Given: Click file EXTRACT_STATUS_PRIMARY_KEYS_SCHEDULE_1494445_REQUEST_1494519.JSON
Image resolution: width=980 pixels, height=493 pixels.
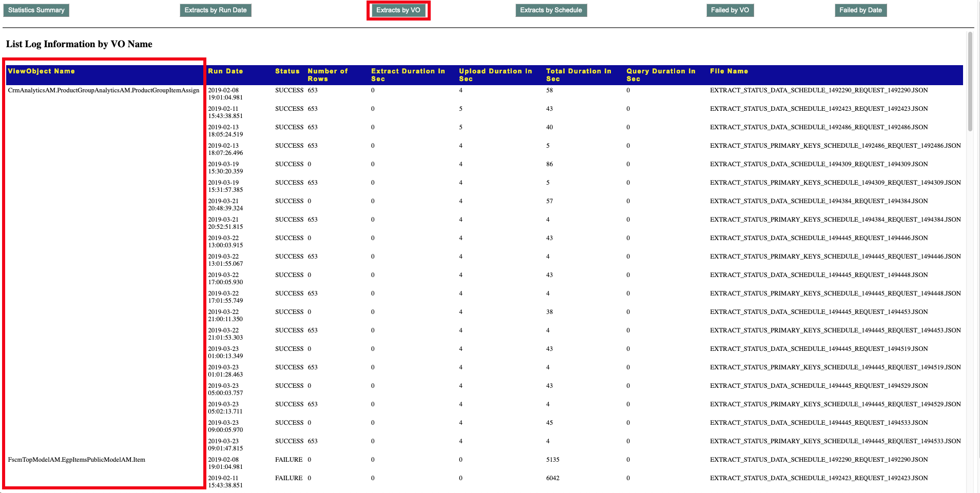Looking at the screenshot, I should [835, 367].
